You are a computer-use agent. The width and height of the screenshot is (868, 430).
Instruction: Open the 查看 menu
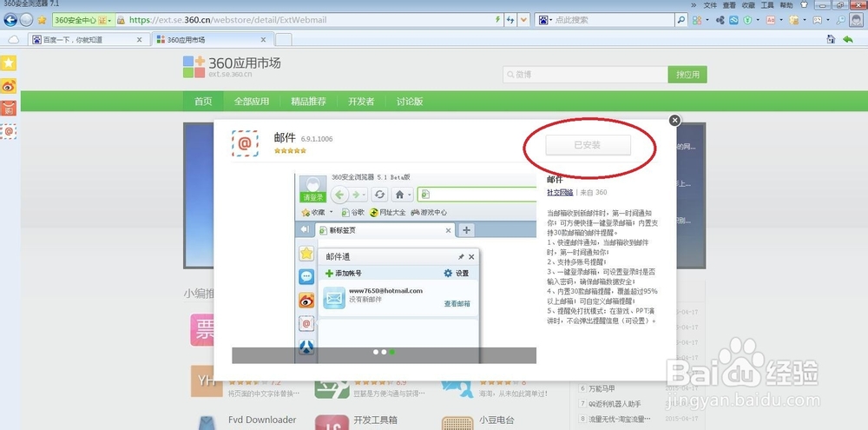tap(729, 5)
